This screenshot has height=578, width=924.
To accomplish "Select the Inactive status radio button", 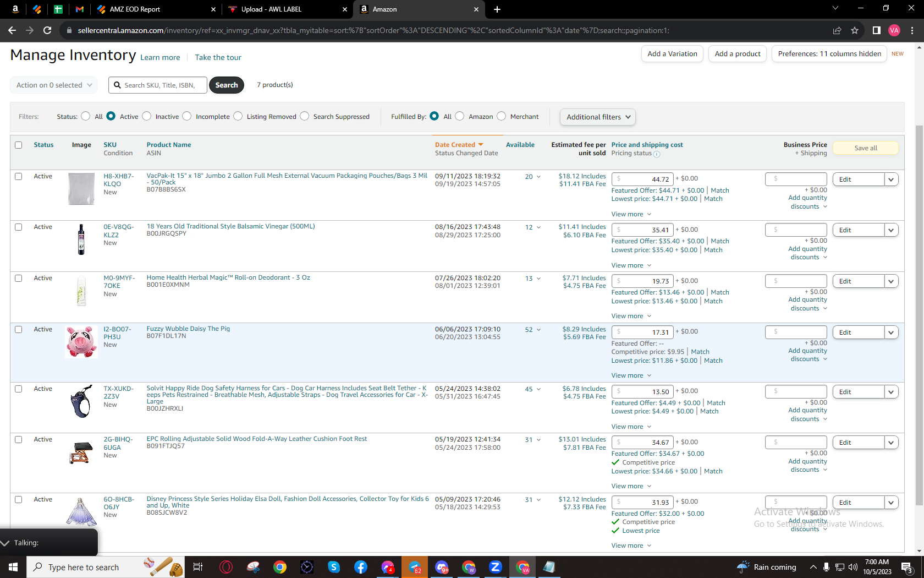I will click(x=146, y=116).
